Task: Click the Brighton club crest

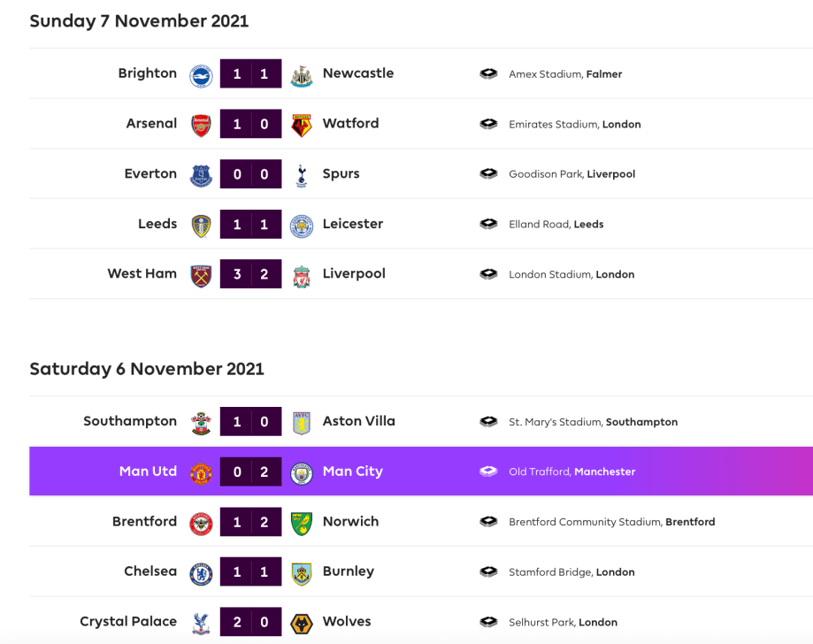Action: click(x=202, y=74)
